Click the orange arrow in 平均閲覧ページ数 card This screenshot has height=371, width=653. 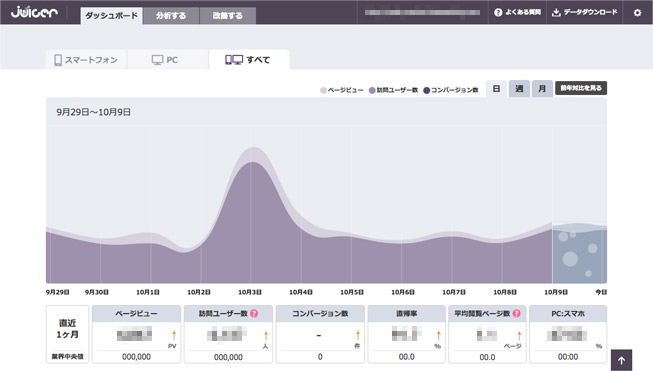click(519, 335)
